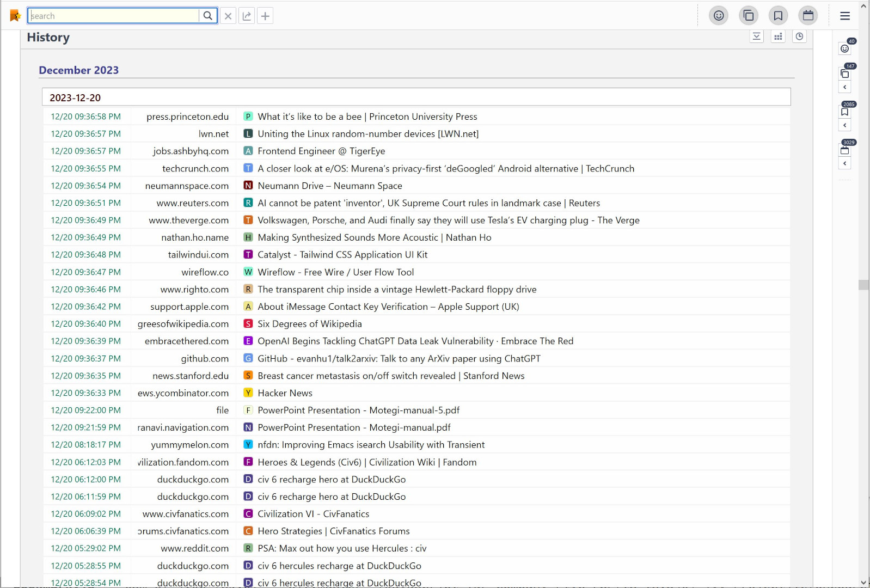870x588 pixels.
Task: Open 'PowerPoint Presentation - Motegi-manual-5.pdf' entry
Action: (359, 411)
